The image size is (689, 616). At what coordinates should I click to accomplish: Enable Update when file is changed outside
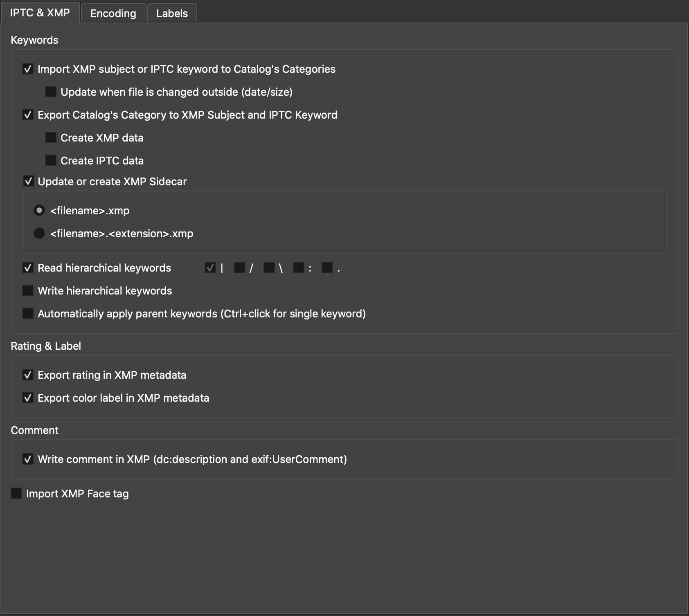51,92
